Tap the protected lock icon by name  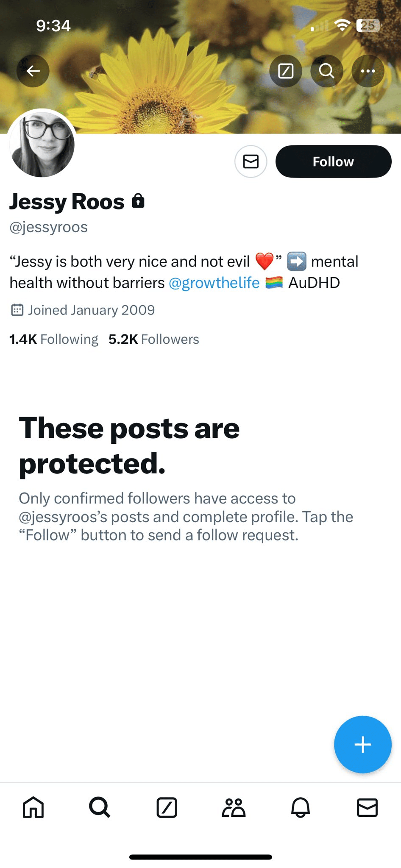[x=138, y=201]
